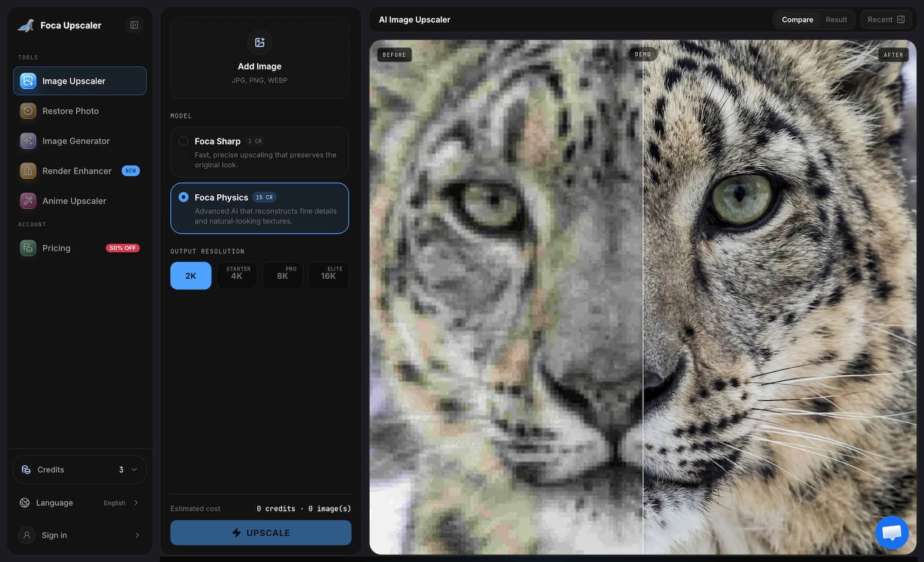Screen dimensions: 924x562
Task: Open the Anime Upscaler menu label
Action: [x=74, y=201]
